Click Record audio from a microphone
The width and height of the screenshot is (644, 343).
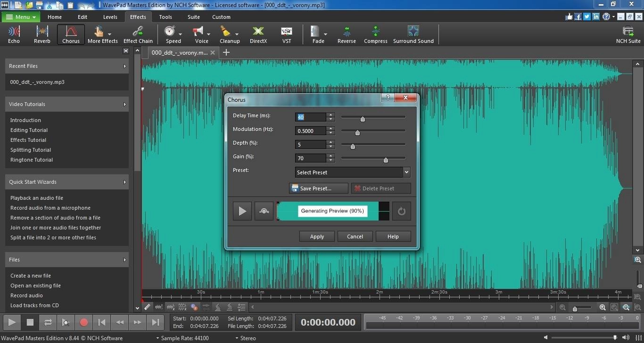(x=50, y=208)
